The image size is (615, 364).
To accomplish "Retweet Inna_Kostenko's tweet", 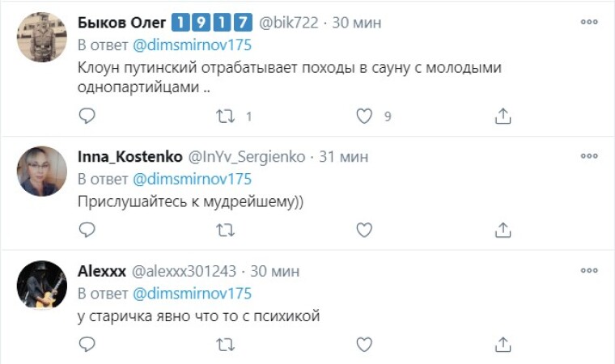I will (226, 231).
